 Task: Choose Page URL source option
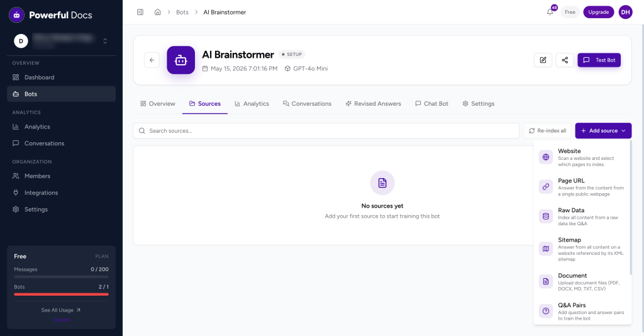tap(582, 187)
